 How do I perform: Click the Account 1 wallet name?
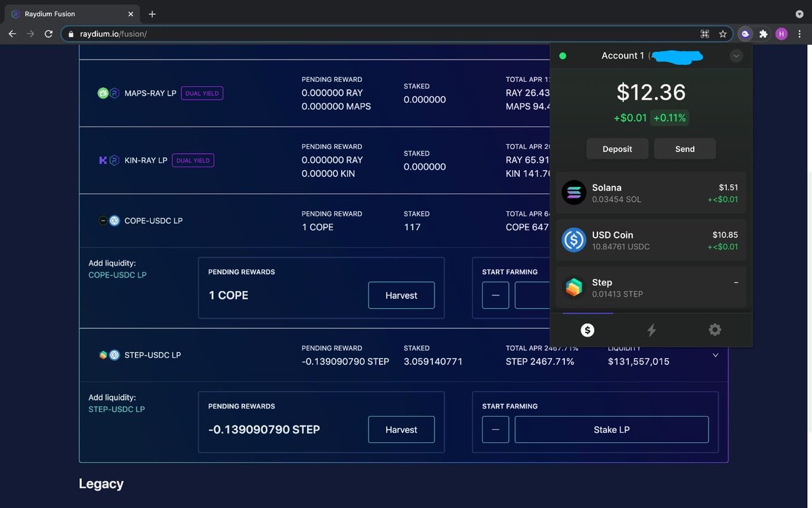click(623, 56)
